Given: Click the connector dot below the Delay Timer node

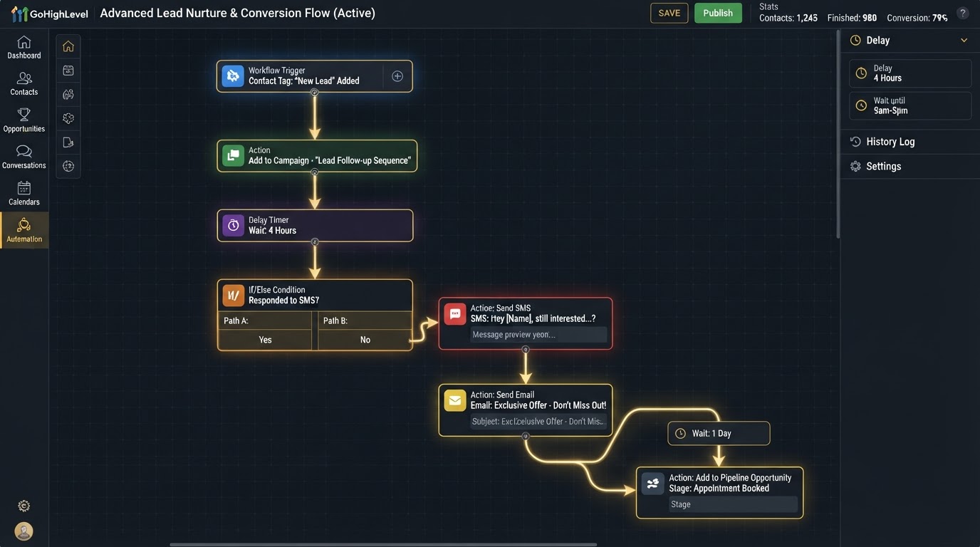Looking at the screenshot, I should pyautogui.click(x=314, y=242).
